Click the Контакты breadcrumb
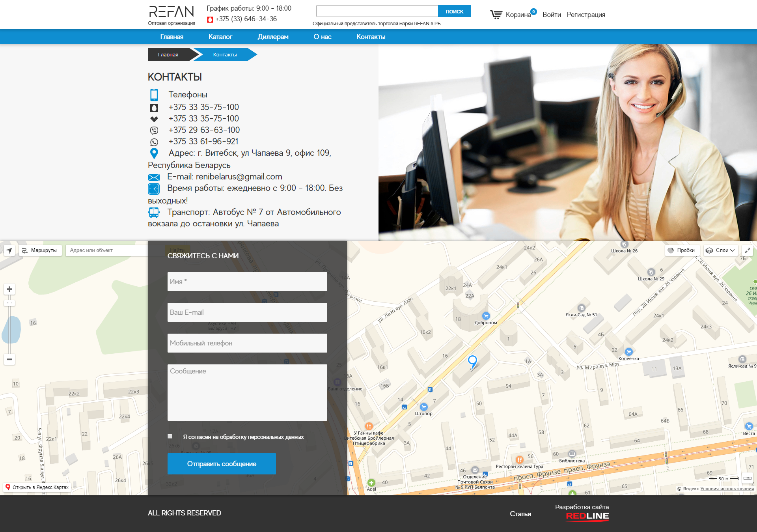The image size is (757, 532). pyautogui.click(x=225, y=55)
